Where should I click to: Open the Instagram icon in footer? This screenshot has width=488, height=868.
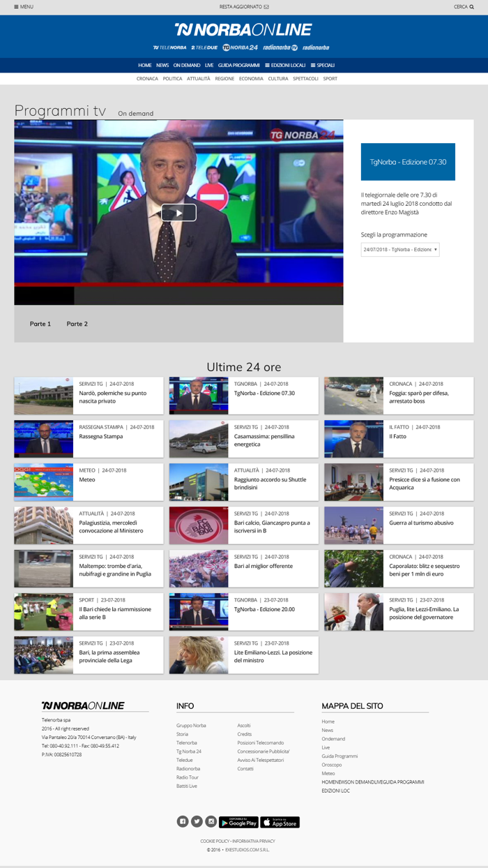point(211,822)
